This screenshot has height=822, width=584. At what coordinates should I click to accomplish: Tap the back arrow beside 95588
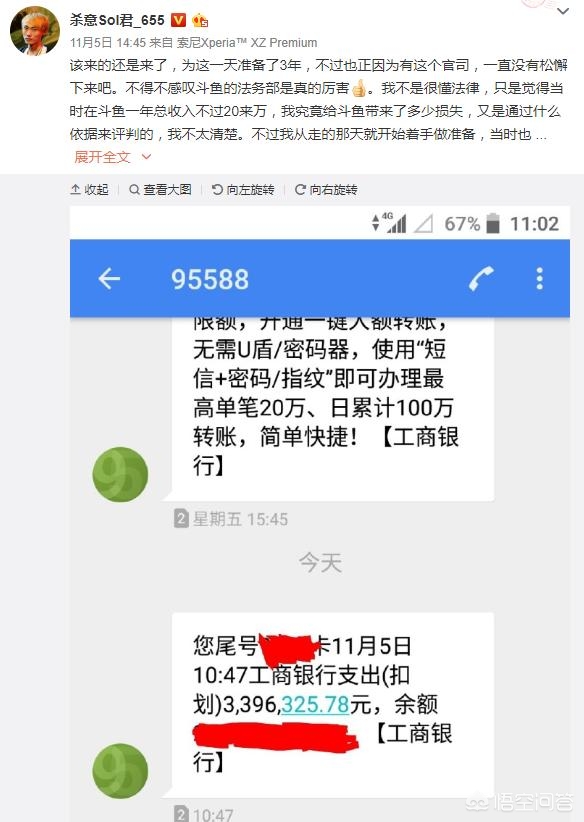click(109, 278)
